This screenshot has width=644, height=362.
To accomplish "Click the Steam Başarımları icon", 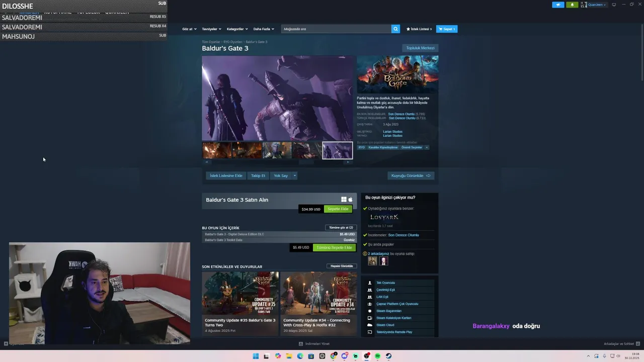I will (370, 311).
